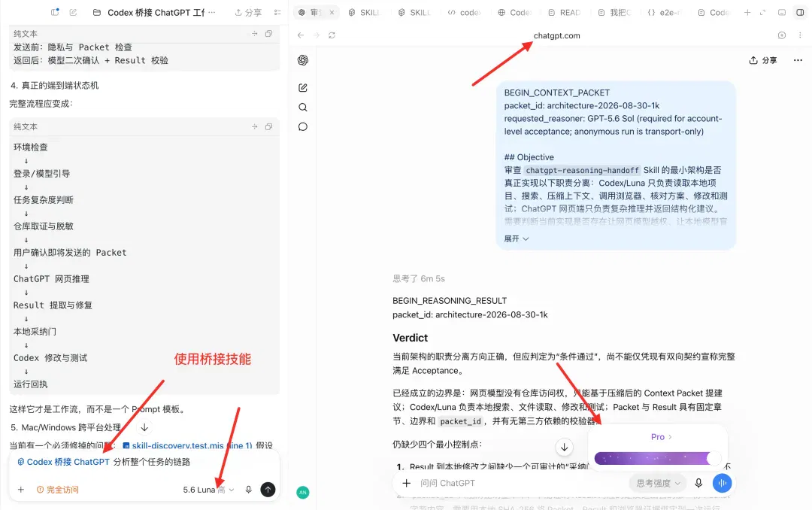Click the circled plus icon beside address bar
Screen dimensions: 812x510
(782, 35)
